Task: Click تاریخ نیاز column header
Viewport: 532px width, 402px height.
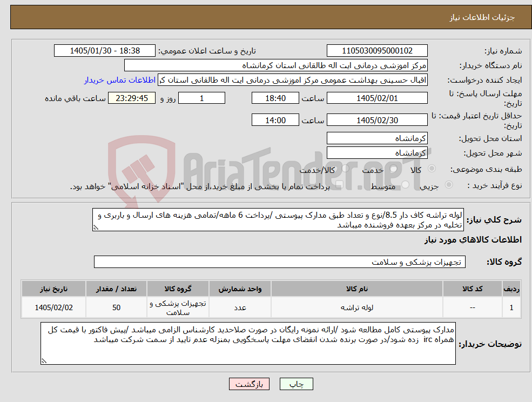Action: click(x=53, y=289)
